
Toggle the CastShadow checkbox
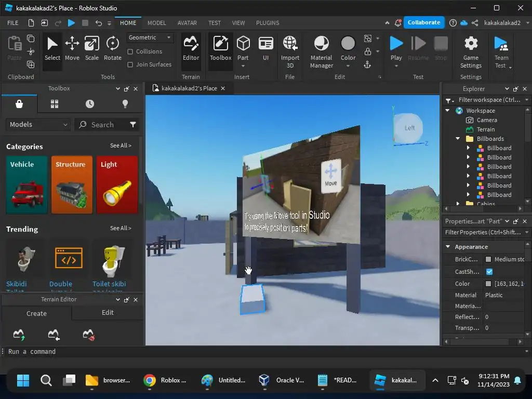point(489,272)
